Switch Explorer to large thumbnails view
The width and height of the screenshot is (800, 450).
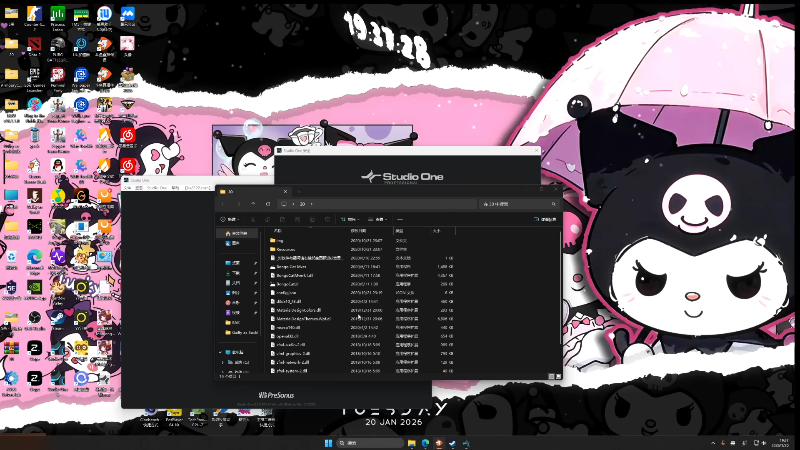(x=558, y=376)
